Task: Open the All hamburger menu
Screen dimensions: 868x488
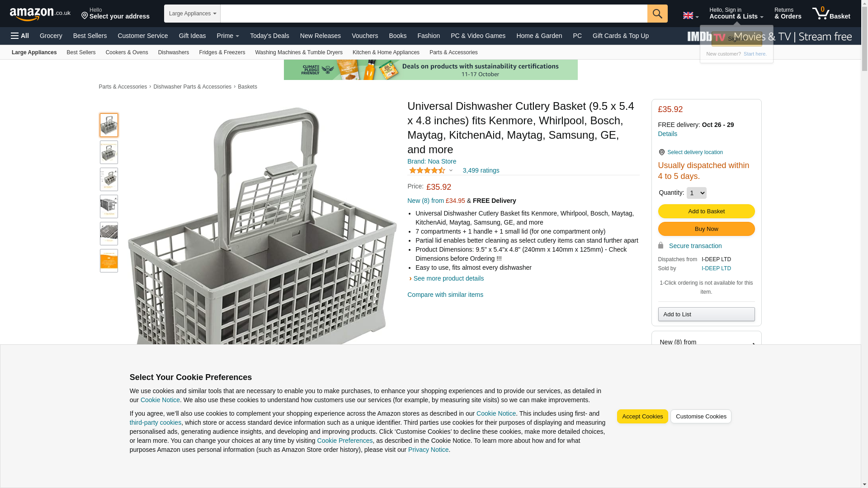Action: click(x=20, y=36)
